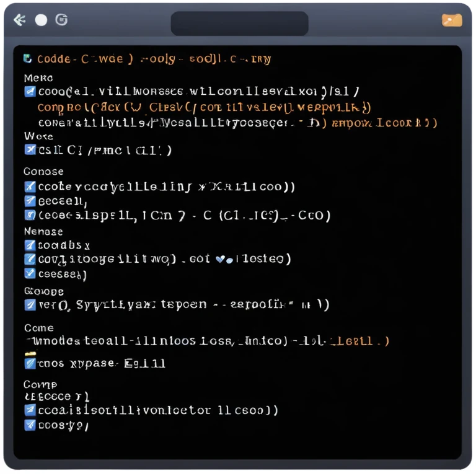Open the orange folder icon at top right
This screenshot has width=476, height=476.
[452, 20]
